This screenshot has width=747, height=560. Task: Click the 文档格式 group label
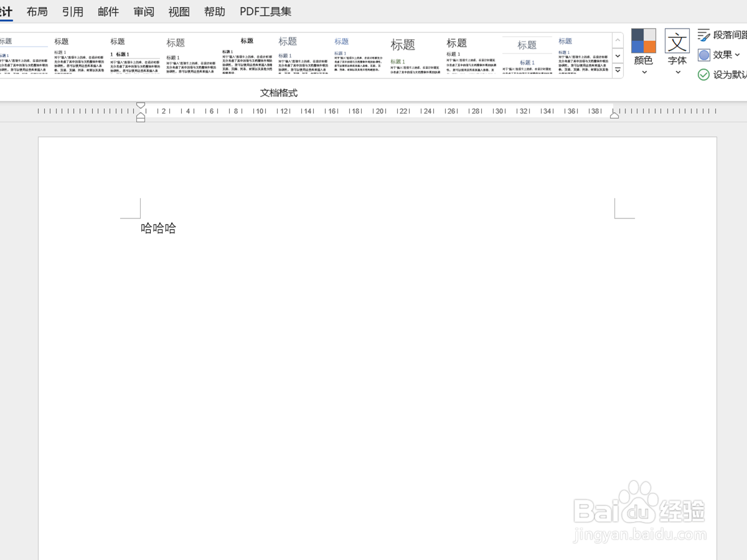coord(278,93)
